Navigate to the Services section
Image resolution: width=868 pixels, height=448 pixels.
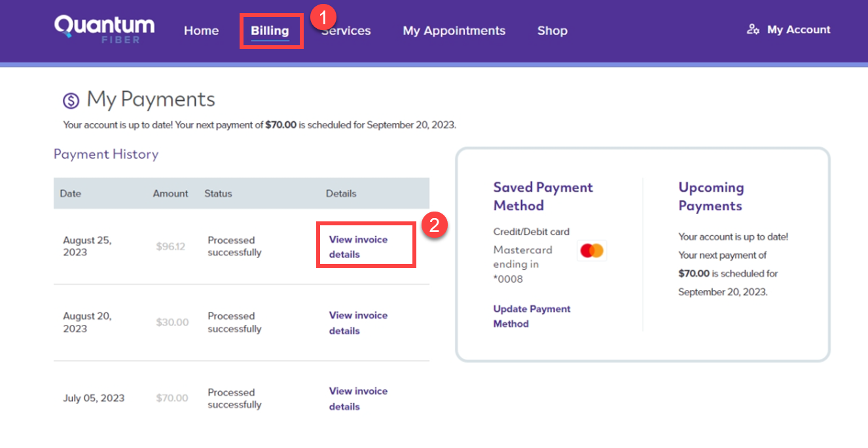point(346,30)
